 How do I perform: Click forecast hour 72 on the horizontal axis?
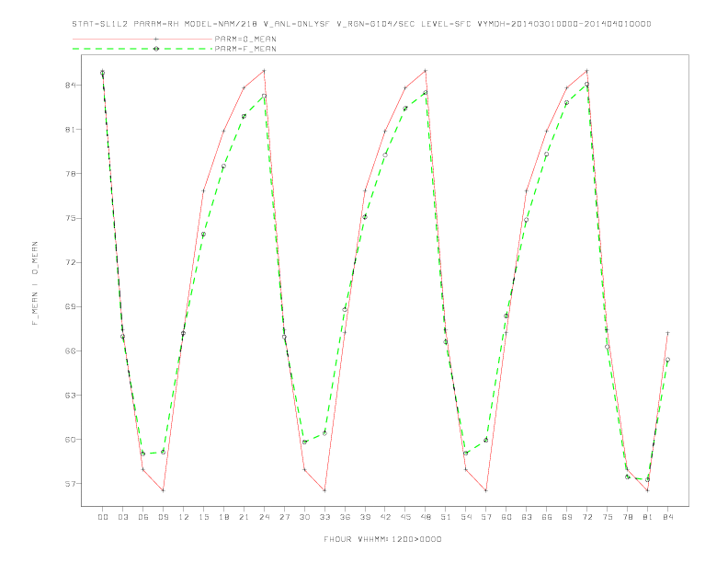click(586, 517)
